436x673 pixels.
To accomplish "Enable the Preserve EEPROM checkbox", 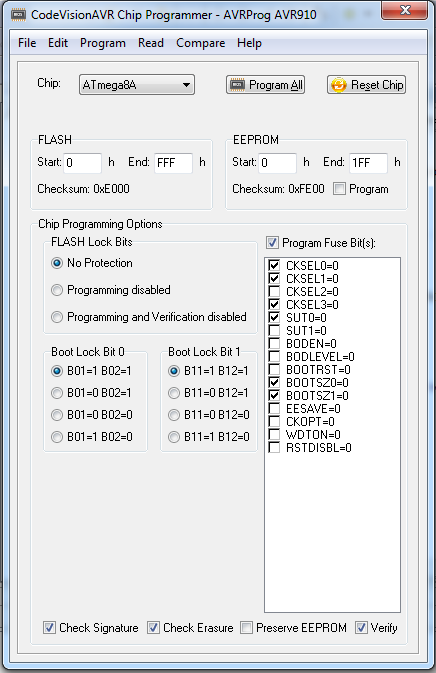I will coord(246,628).
